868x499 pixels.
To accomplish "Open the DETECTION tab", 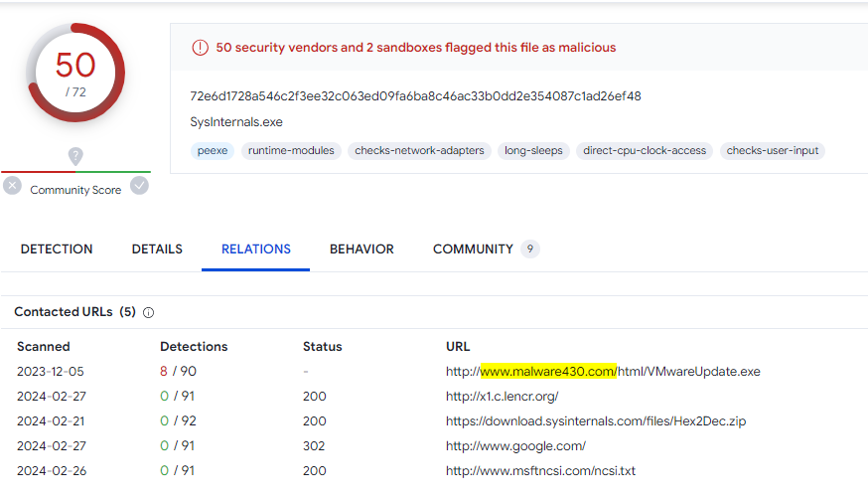I will point(57,249).
